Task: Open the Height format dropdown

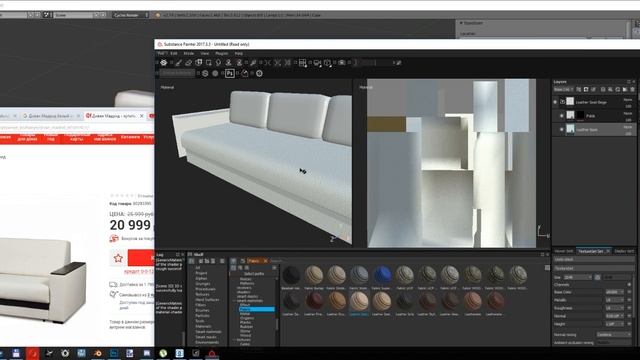Action: click(x=615, y=324)
